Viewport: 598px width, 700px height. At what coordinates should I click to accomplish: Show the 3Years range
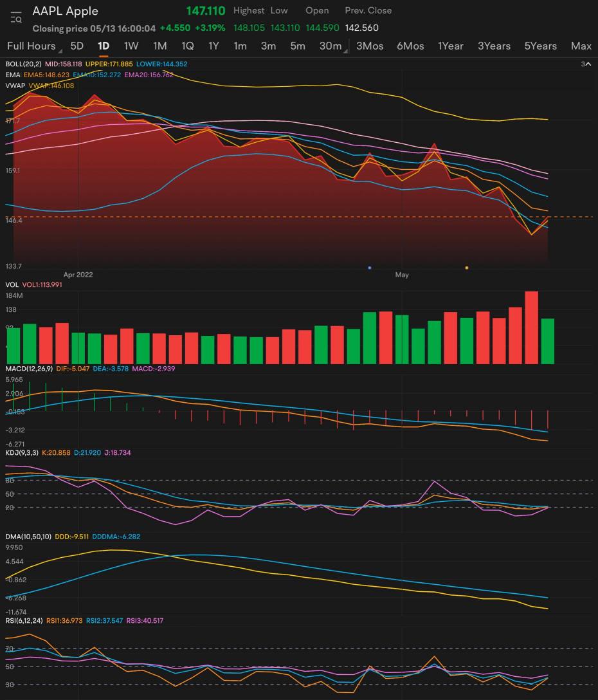coord(494,46)
